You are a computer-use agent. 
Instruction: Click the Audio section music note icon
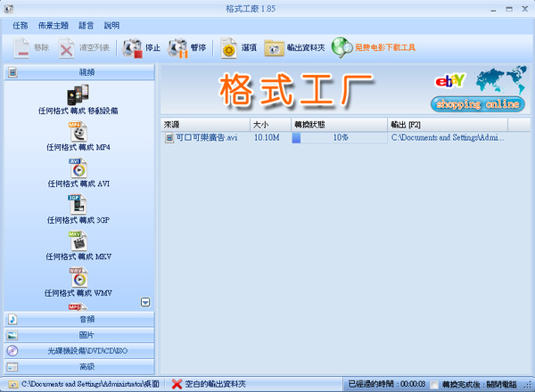[x=12, y=320]
